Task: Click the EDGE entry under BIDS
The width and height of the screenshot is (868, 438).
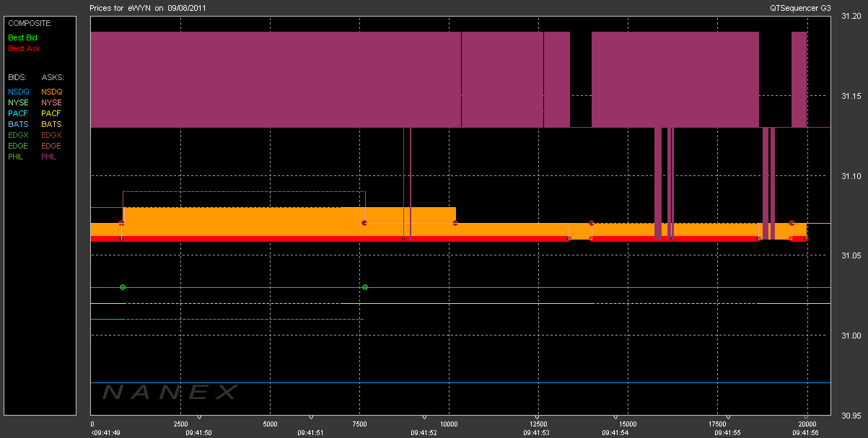Action: (x=19, y=146)
